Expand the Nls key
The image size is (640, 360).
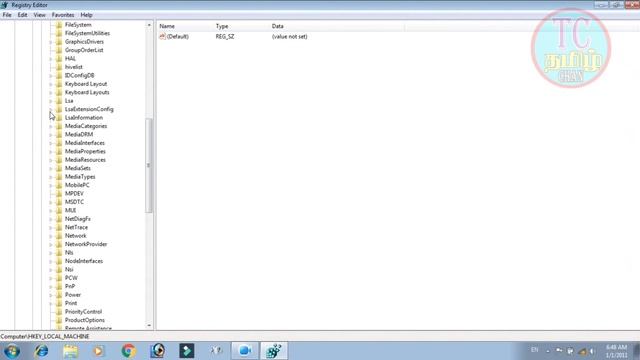coord(51,253)
